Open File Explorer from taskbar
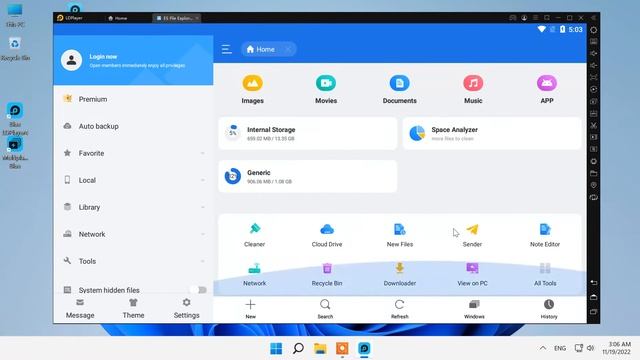 [x=320, y=348]
